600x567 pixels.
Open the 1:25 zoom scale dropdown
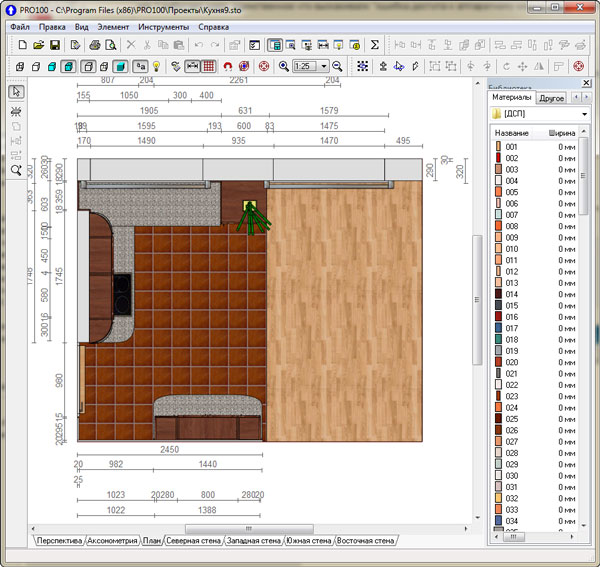[324, 66]
